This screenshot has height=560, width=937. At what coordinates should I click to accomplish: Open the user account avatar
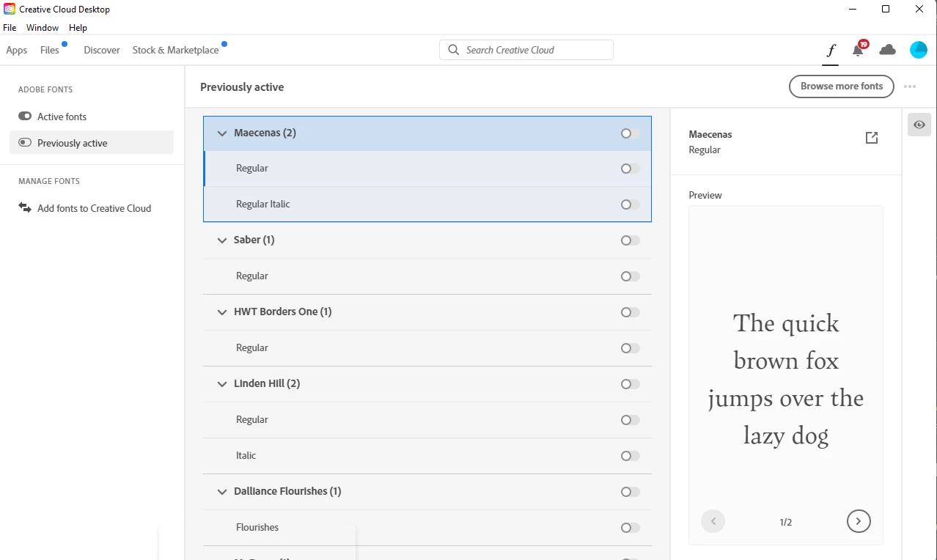[x=919, y=50]
